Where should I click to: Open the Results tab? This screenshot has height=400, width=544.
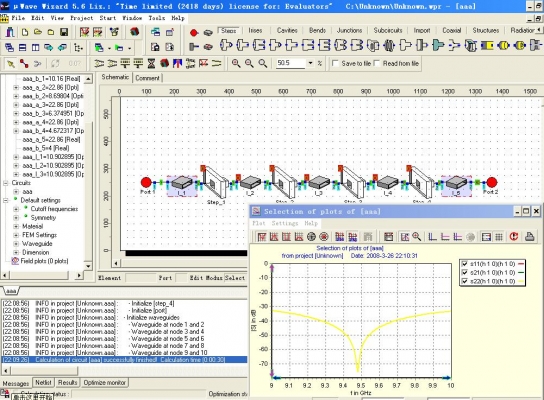pyautogui.click(x=67, y=382)
